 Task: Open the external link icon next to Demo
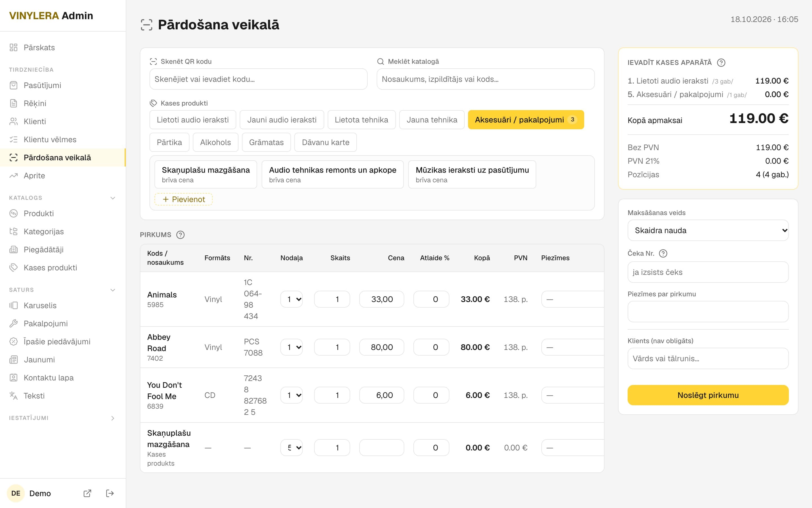87,493
